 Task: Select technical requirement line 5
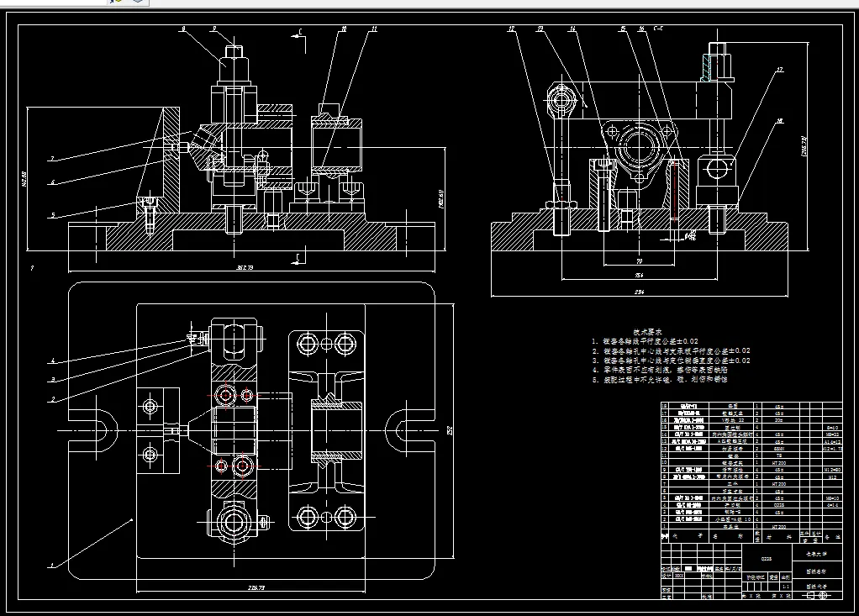(660, 380)
